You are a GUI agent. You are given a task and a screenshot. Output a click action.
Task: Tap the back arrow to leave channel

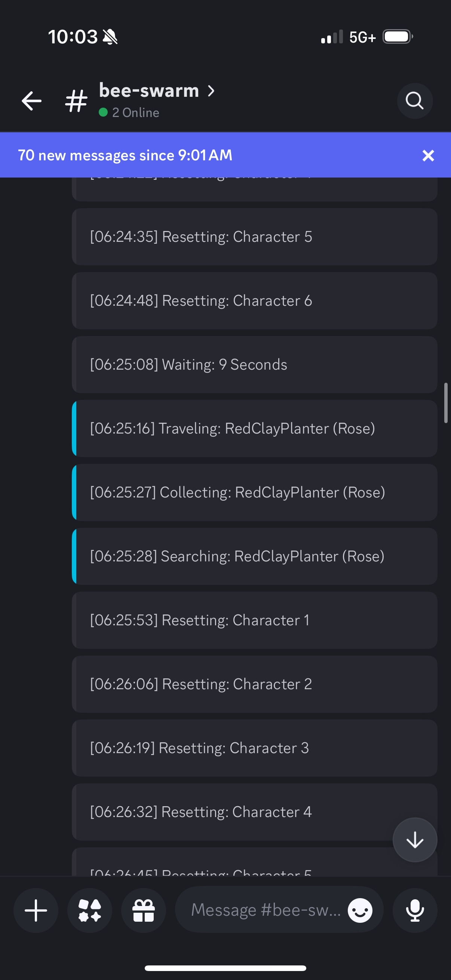click(31, 101)
